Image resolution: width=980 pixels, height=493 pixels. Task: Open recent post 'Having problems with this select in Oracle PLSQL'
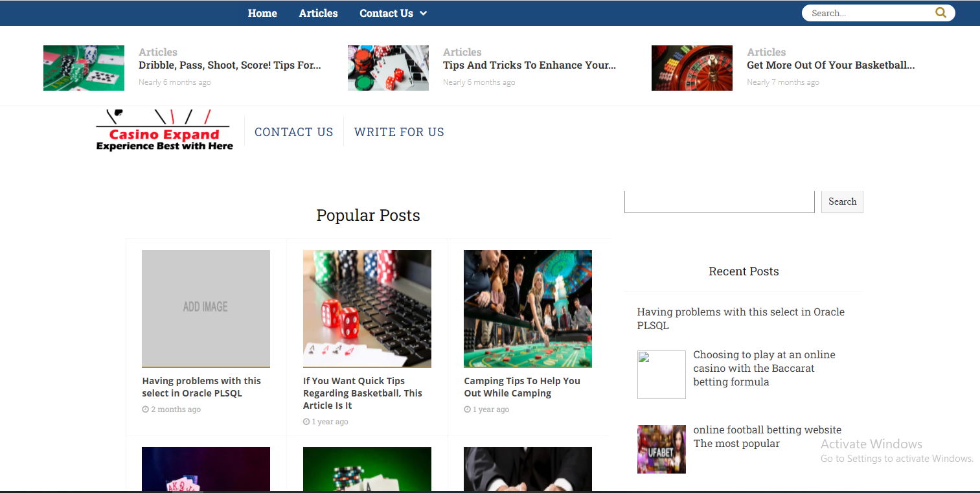[x=741, y=319]
